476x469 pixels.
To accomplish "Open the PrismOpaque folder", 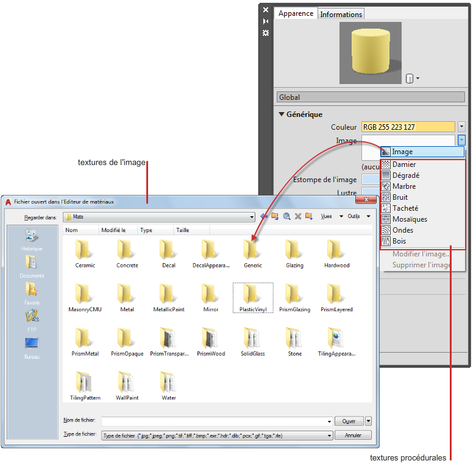I will [127, 342].
